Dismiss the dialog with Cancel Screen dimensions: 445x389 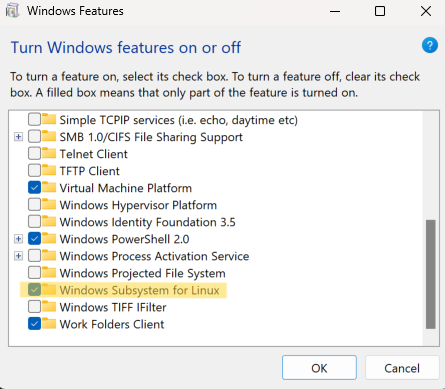pos(402,368)
